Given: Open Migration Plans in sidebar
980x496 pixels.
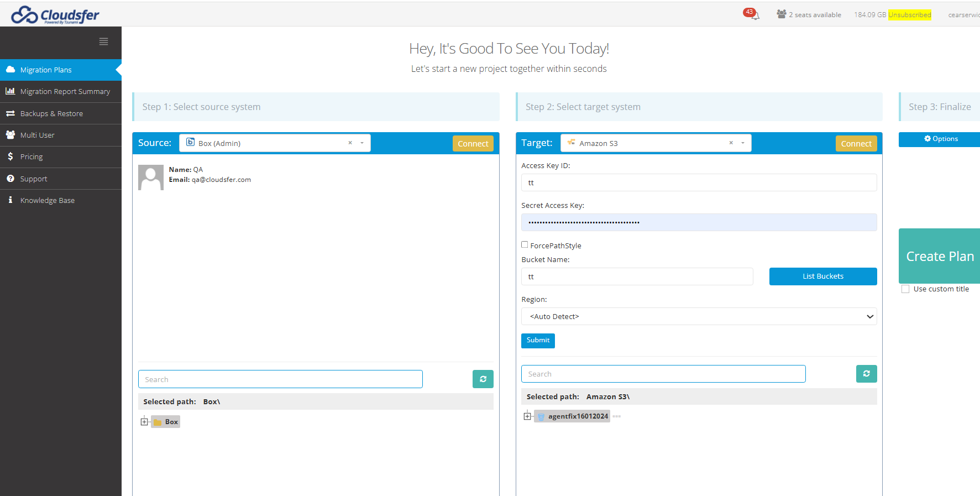Looking at the screenshot, I should click(x=61, y=70).
